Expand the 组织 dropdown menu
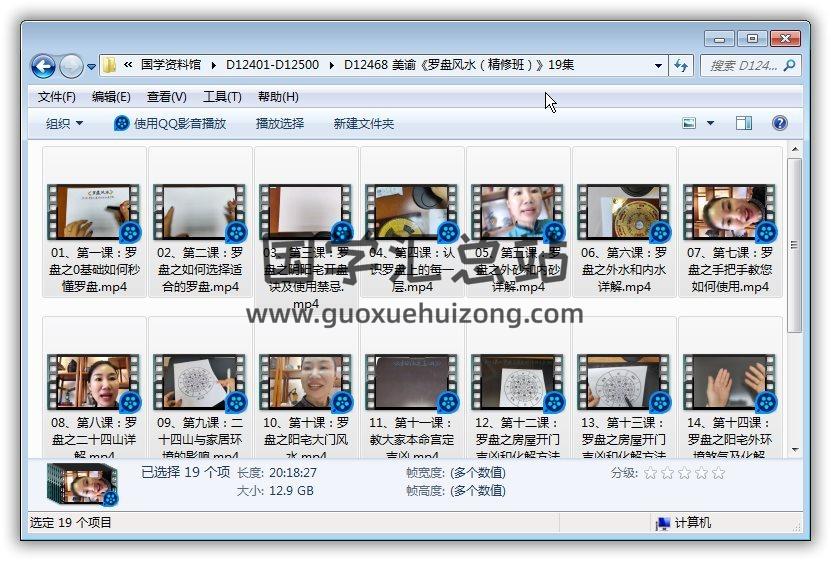Viewport: 831px width, 561px height. tap(64, 123)
